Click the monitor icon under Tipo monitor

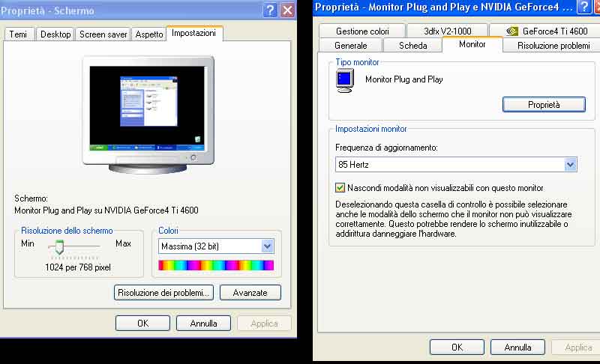point(345,81)
